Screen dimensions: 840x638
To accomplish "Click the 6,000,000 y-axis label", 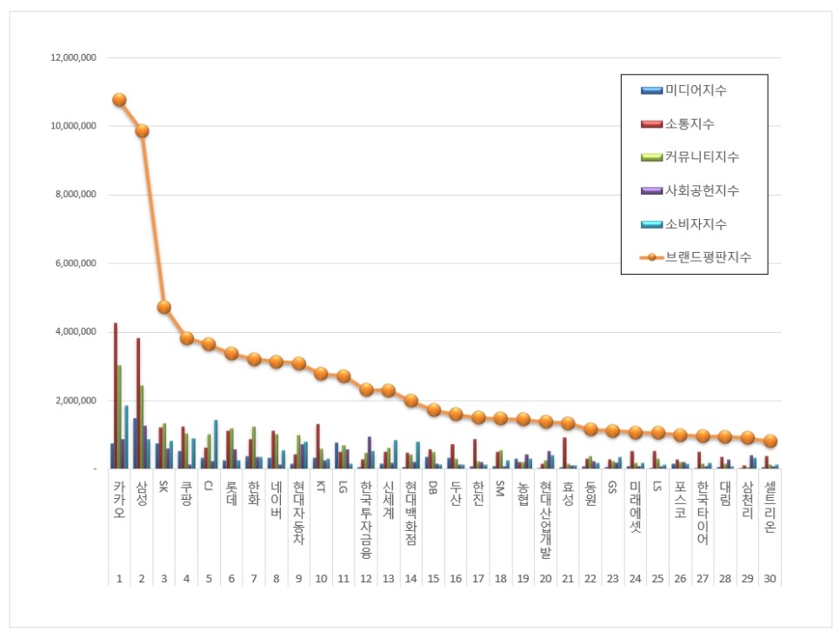I will pos(76,263).
